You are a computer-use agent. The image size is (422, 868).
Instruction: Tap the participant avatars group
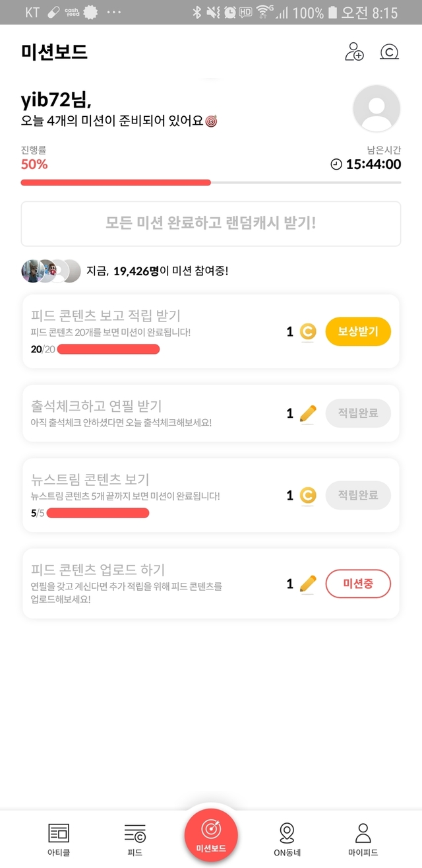point(51,271)
